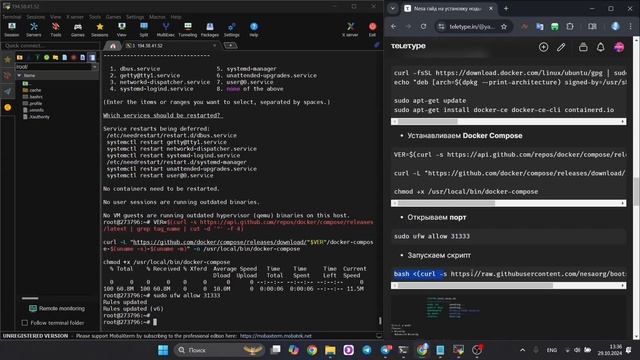640x360 pixels.
Task: Open Teletype notifications bell
Action: click(x=600, y=47)
